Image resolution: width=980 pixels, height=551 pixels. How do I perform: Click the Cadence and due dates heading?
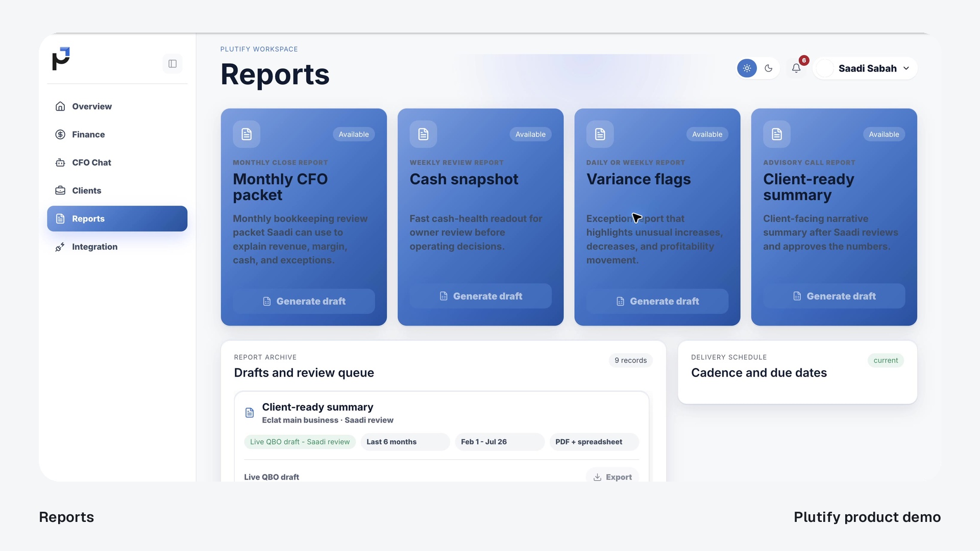(758, 373)
